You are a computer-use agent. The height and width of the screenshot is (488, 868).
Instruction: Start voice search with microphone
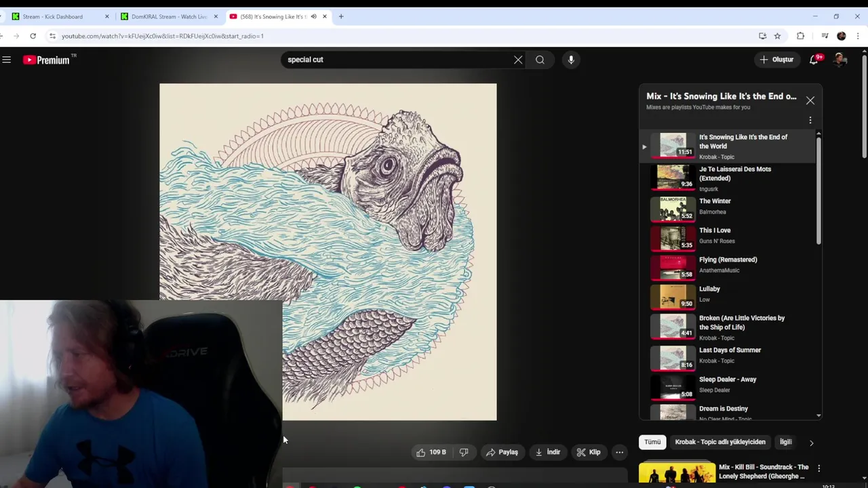pos(571,60)
